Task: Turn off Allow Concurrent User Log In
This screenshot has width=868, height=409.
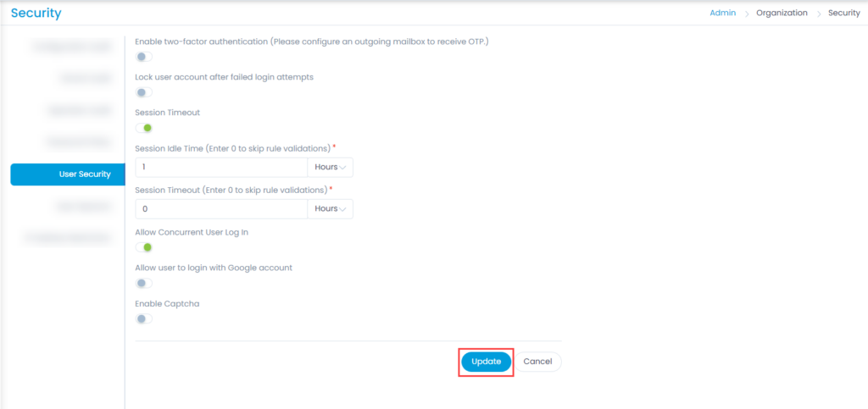Action: click(x=144, y=247)
